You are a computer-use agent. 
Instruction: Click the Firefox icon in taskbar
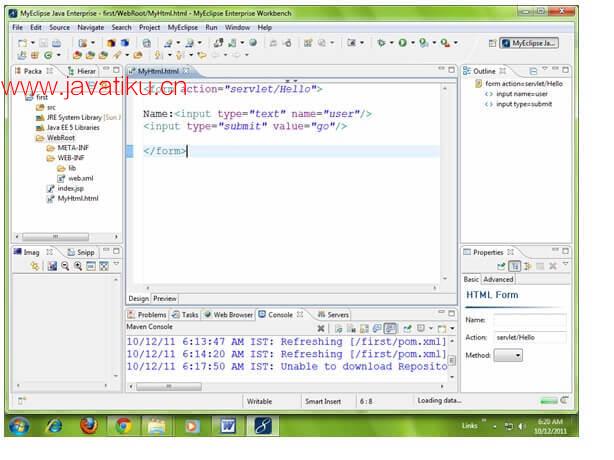(x=88, y=425)
